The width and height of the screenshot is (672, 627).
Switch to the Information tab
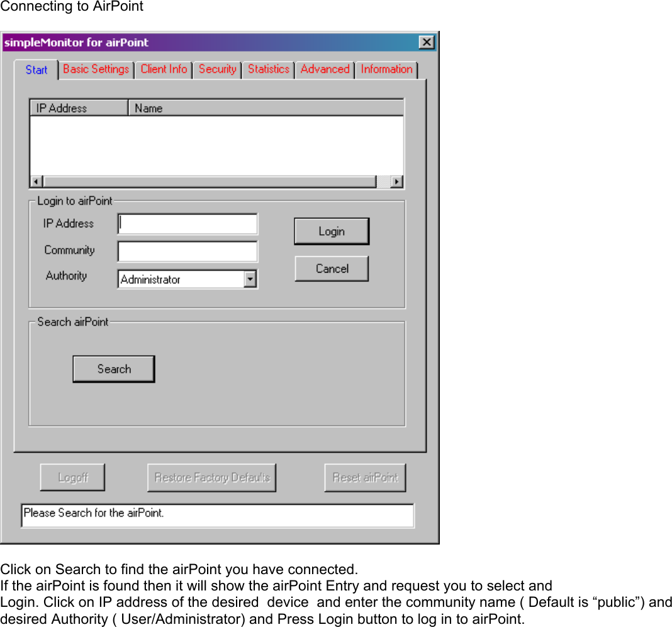(x=386, y=69)
